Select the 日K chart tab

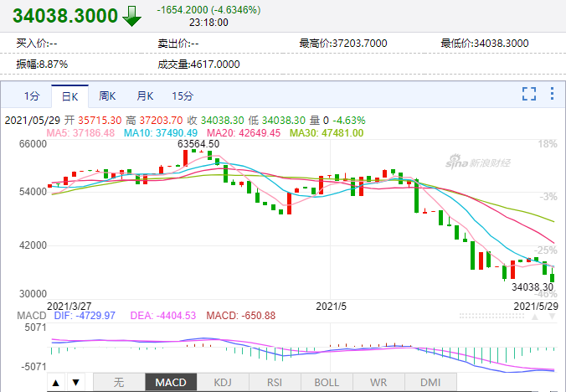pos(69,96)
